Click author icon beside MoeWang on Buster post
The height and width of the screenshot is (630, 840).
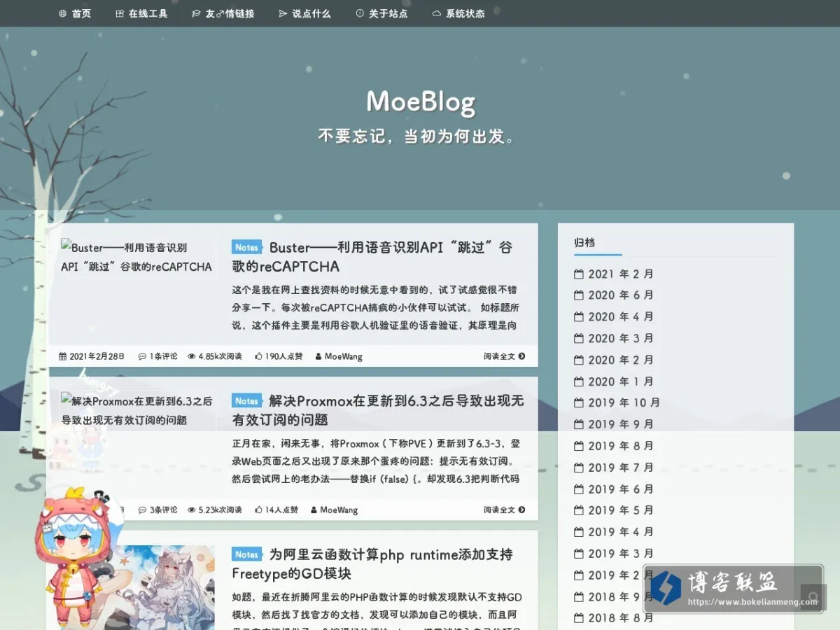(x=318, y=356)
